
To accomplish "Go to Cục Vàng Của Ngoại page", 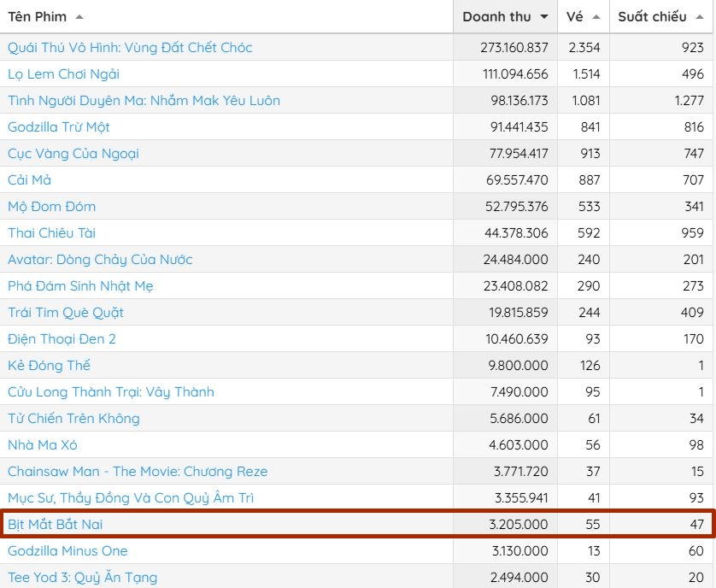I will click(x=73, y=154).
